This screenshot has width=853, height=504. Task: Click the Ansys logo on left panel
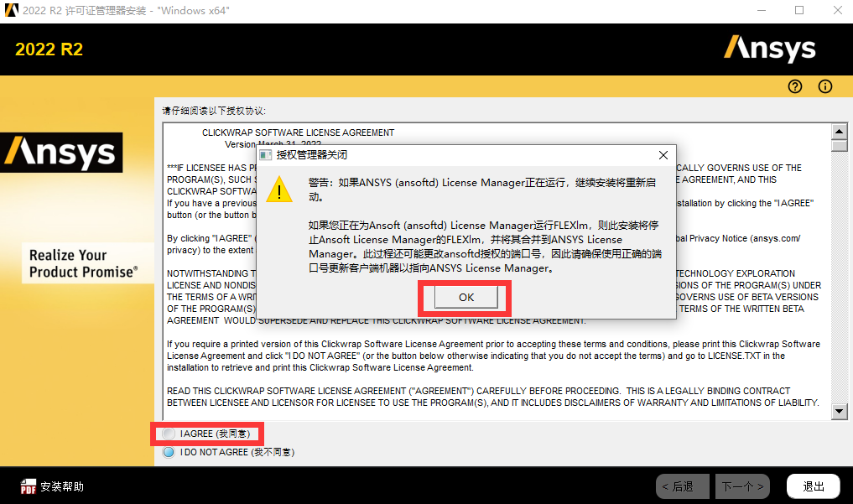[61, 153]
